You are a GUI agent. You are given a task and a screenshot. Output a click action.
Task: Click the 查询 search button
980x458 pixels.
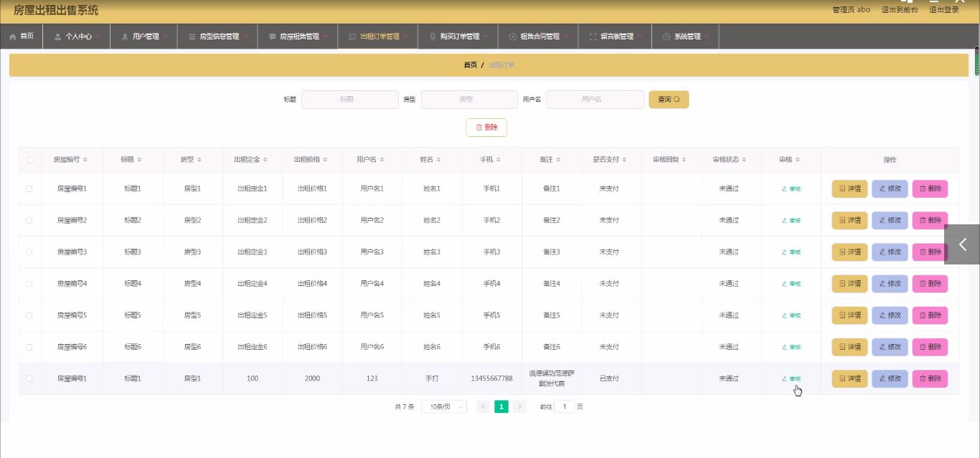click(x=669, y=100)
